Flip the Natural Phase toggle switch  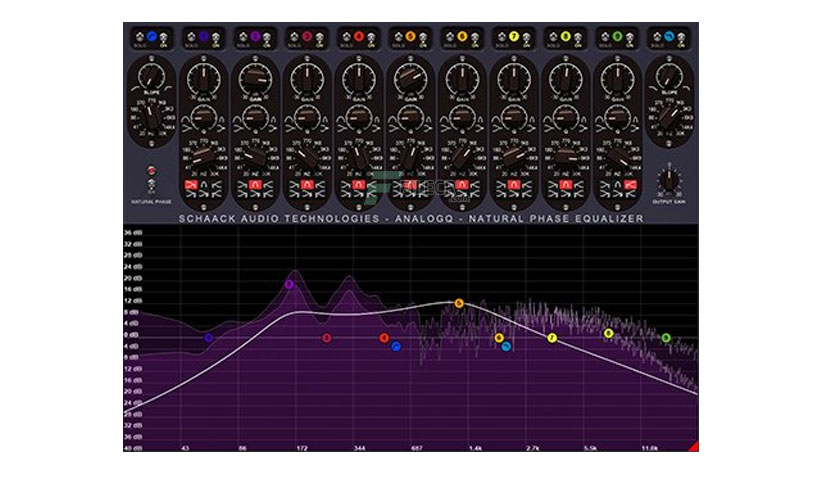pos(151,185)
